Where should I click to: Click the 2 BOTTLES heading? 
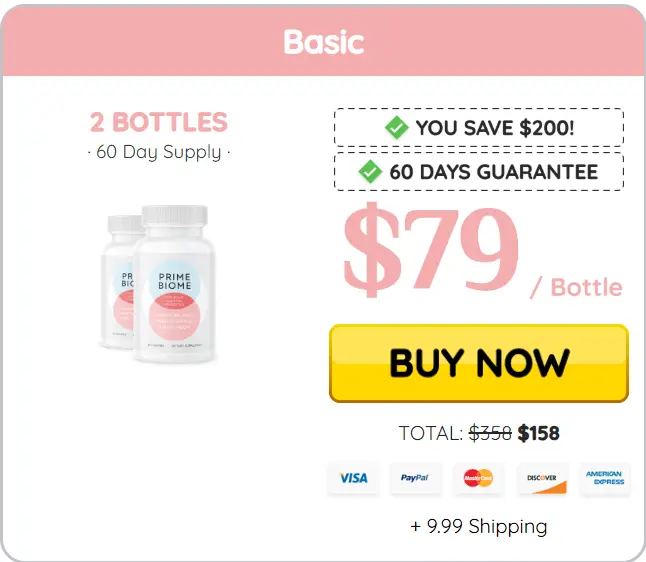(159, 122)
